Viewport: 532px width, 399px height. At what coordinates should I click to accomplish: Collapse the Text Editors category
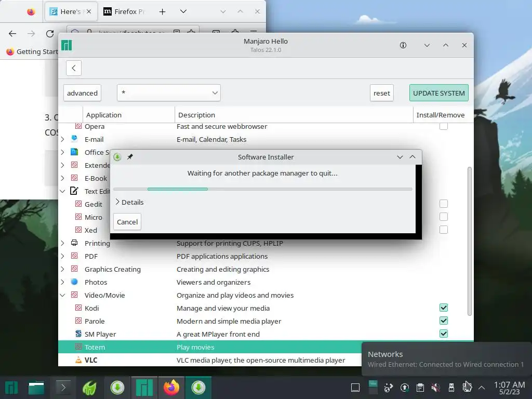(62, 191)
